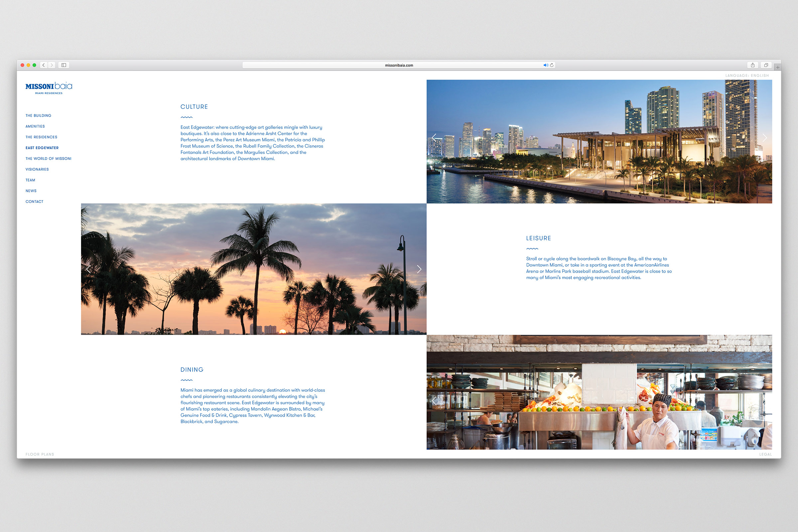The image size is (798, 532).
Task: Open the Floor Plans link
Action: pos(40,454)
